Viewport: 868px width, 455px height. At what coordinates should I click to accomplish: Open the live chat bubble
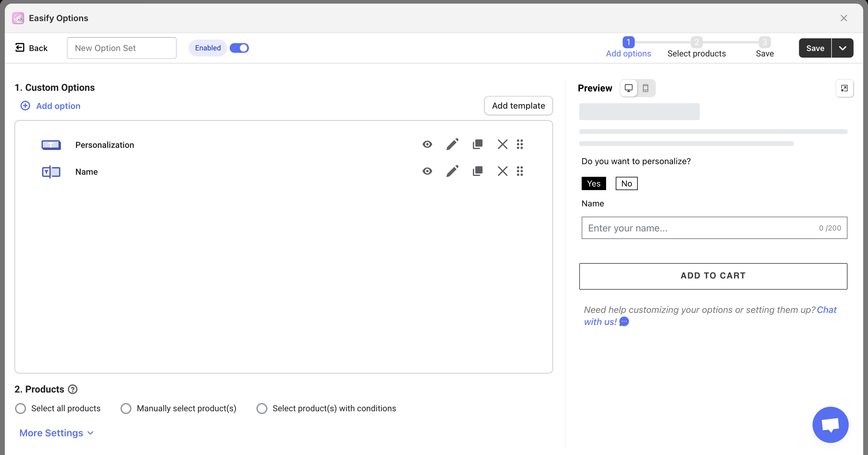click(x=830, y=425)
